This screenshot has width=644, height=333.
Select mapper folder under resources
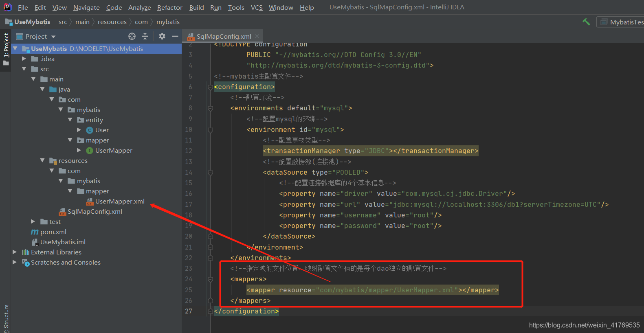point(97,191)
